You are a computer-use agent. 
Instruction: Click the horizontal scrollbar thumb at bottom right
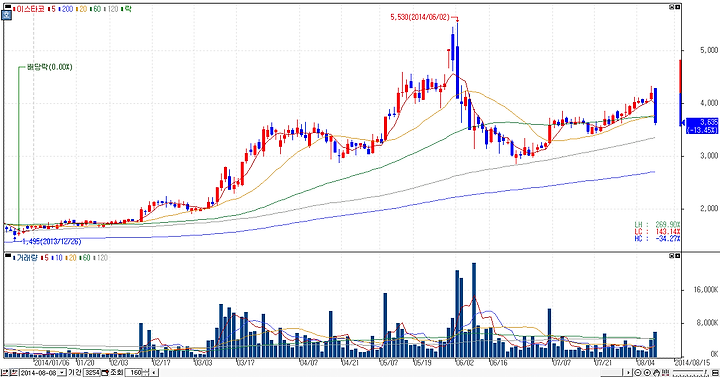pos(611,372)
